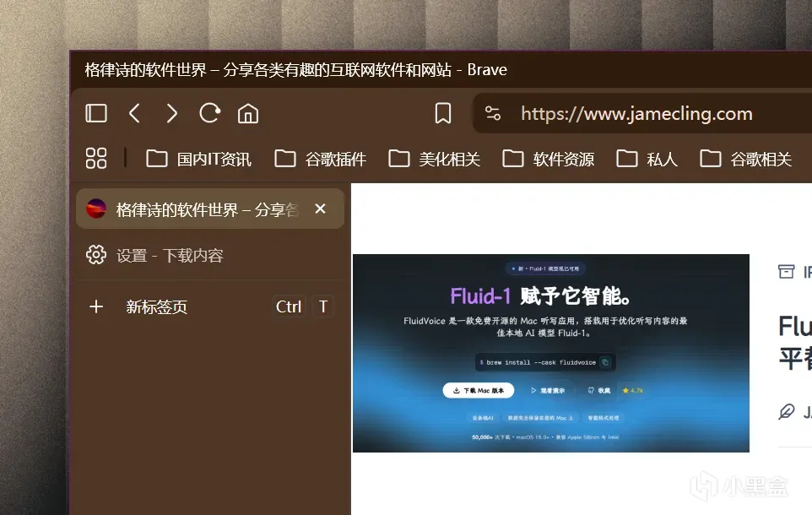Click the feather author icon
The height and width of the screenshot is (515, 812).
[x=786, y=412]
